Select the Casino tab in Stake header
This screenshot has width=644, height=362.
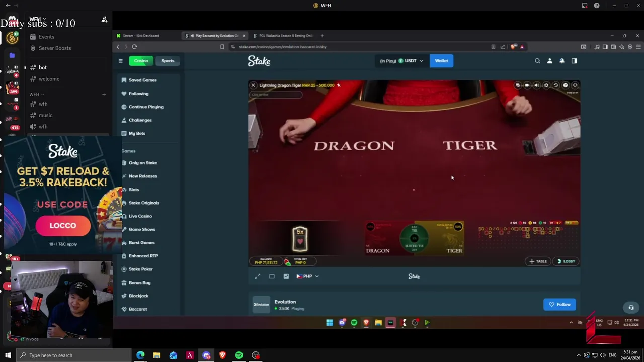[x=141, y=61]
